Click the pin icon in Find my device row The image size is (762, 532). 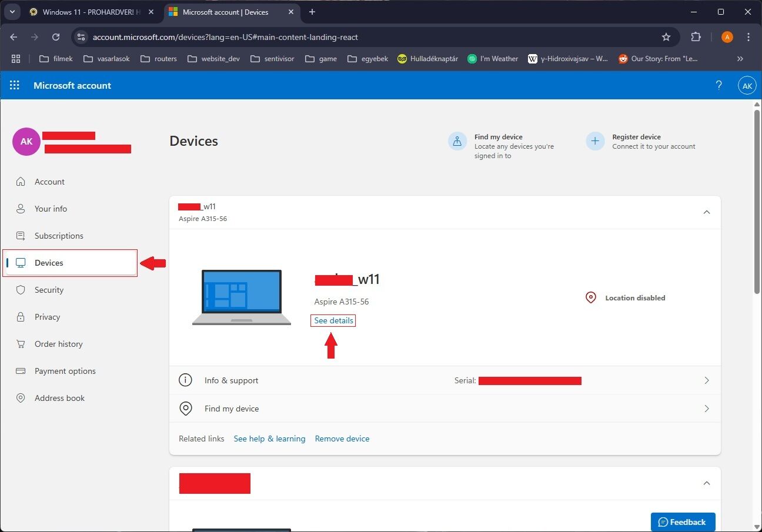pos(185,409)
